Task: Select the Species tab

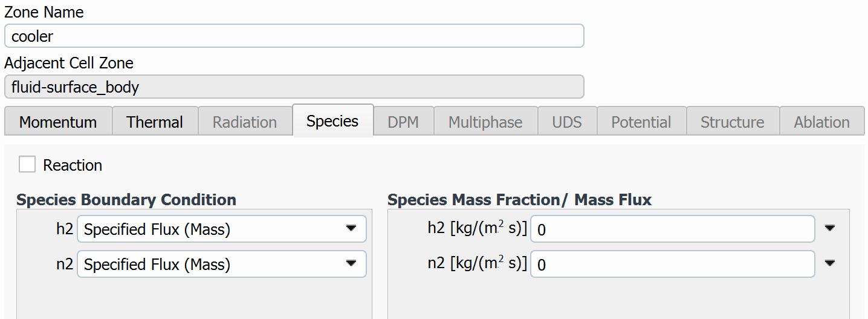Action: point(332,121)
